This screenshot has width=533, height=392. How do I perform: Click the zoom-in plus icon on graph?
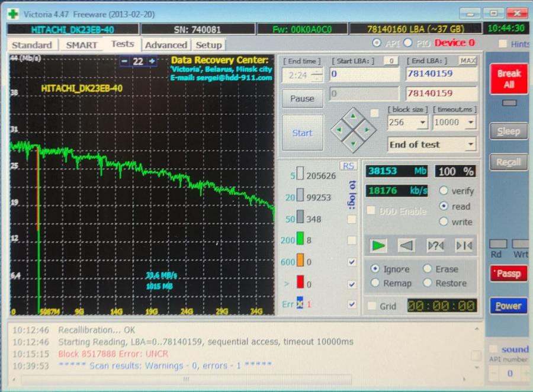click(152, 61)
